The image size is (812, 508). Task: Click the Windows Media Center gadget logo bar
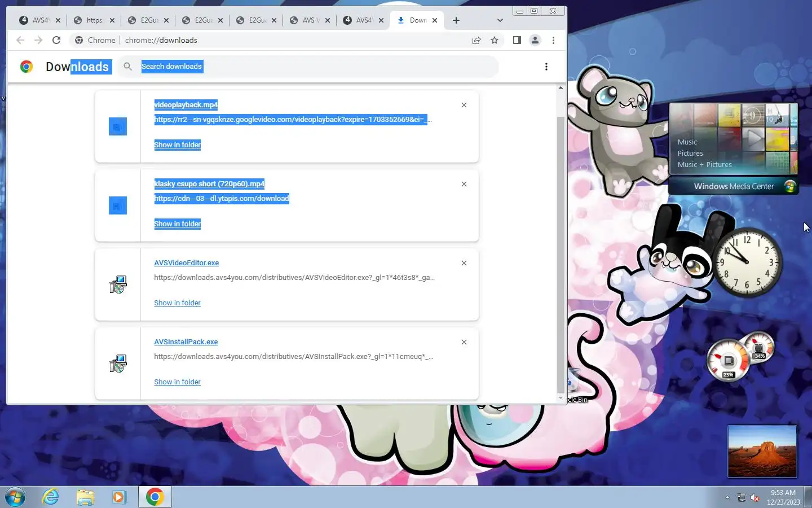[x=734, y=186]
